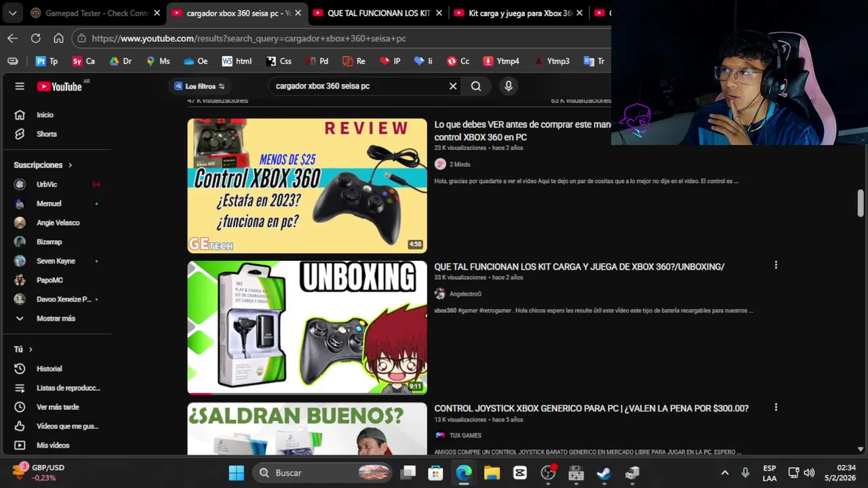The width and height of the screenshot is (868, 488).
Task: Open the Css bookmark
Action: (279, 61)
